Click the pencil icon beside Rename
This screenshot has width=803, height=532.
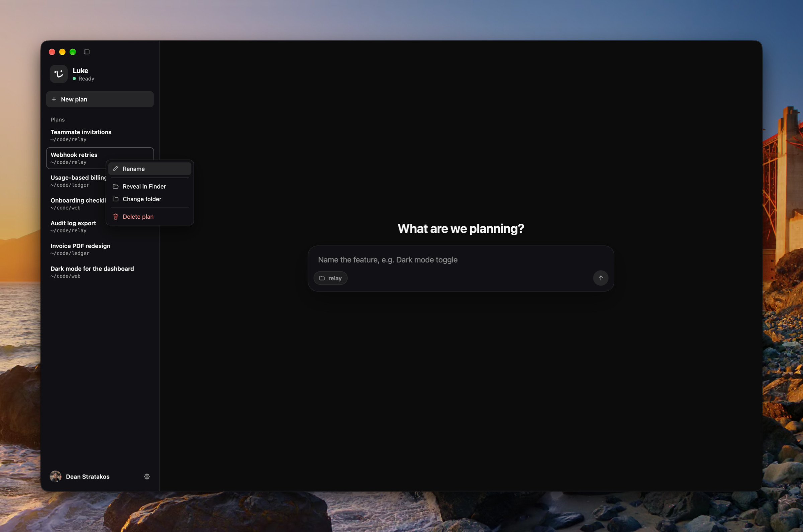[x=115, y=169]
